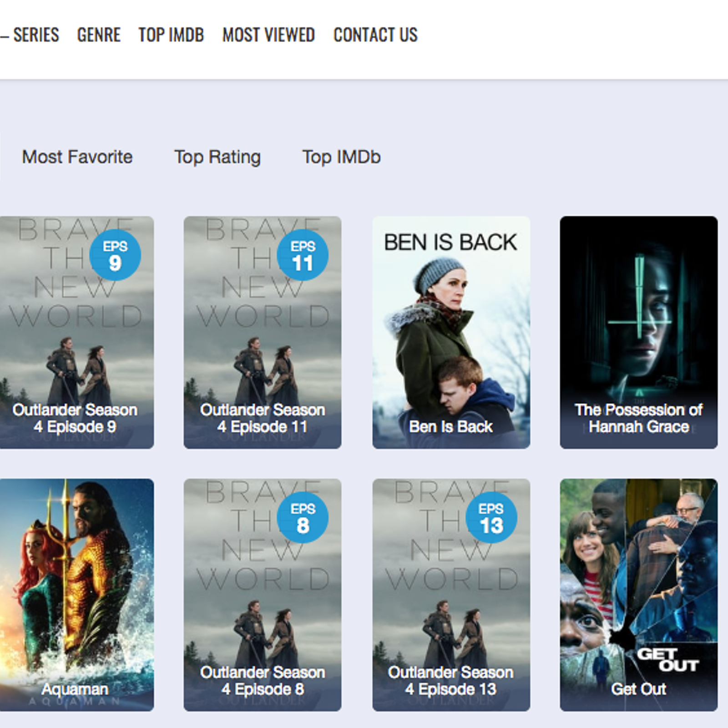
Task: Switch to the Top Rating tab
Action: pos(217,157)
